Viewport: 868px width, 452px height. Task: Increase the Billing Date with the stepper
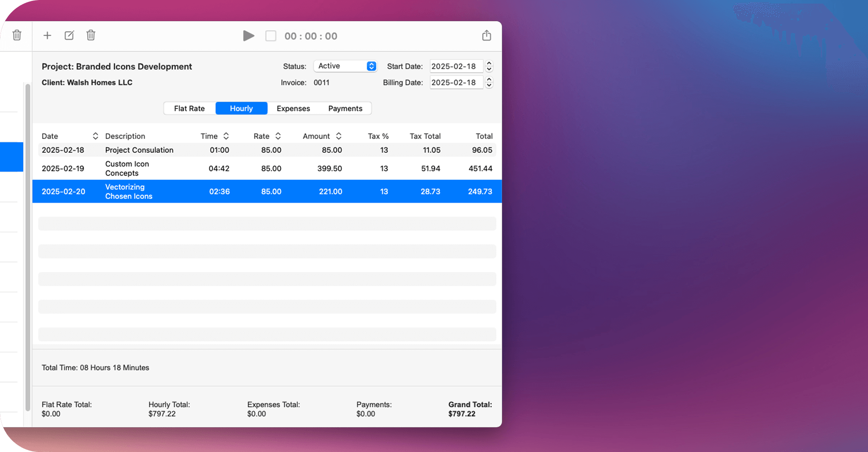(x=489, y=80)
